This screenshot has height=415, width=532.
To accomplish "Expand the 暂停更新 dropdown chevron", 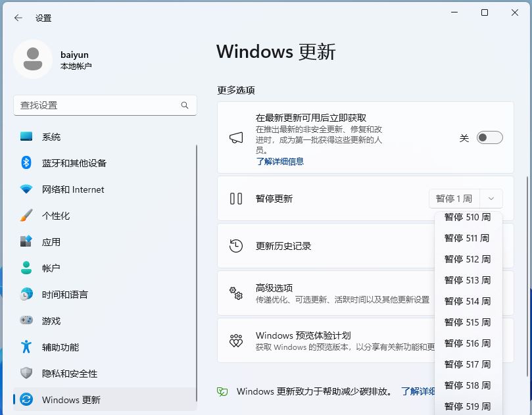I will [491, 199].
